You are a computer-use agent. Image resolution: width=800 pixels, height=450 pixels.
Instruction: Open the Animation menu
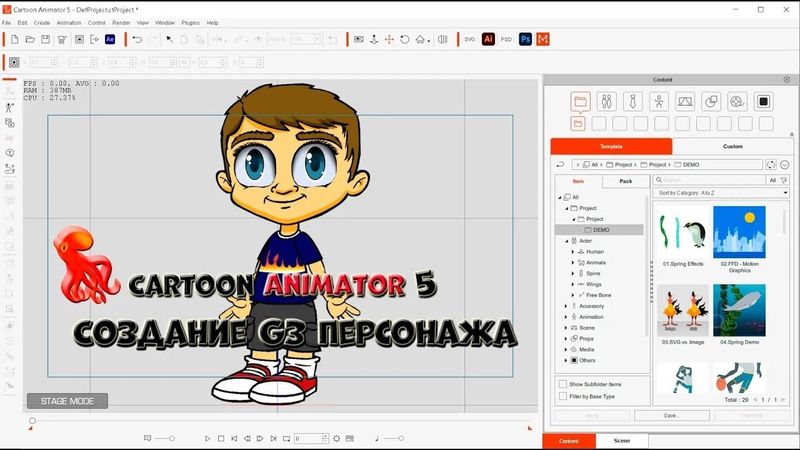coord(68,23)
